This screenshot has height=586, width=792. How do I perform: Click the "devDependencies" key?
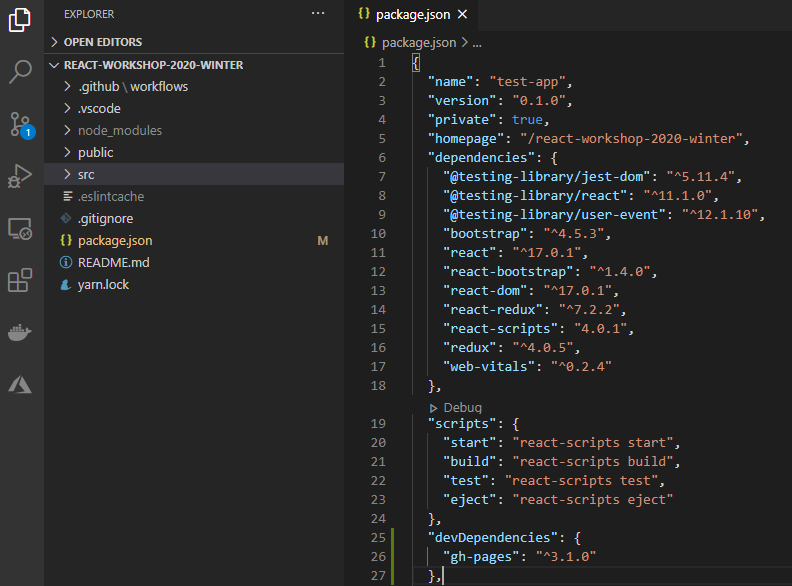coord(492,538)
